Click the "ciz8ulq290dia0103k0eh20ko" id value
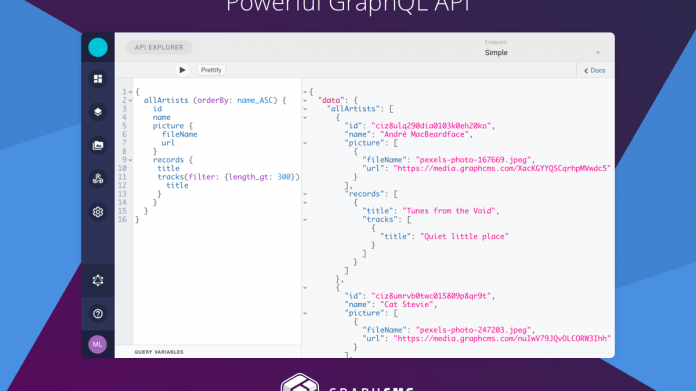 click(x=431, y=126)
